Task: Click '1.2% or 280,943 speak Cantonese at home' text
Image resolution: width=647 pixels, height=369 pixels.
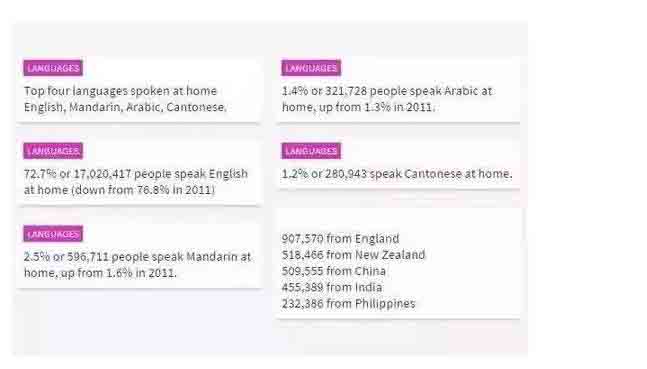Action: (x=397, y=174)
